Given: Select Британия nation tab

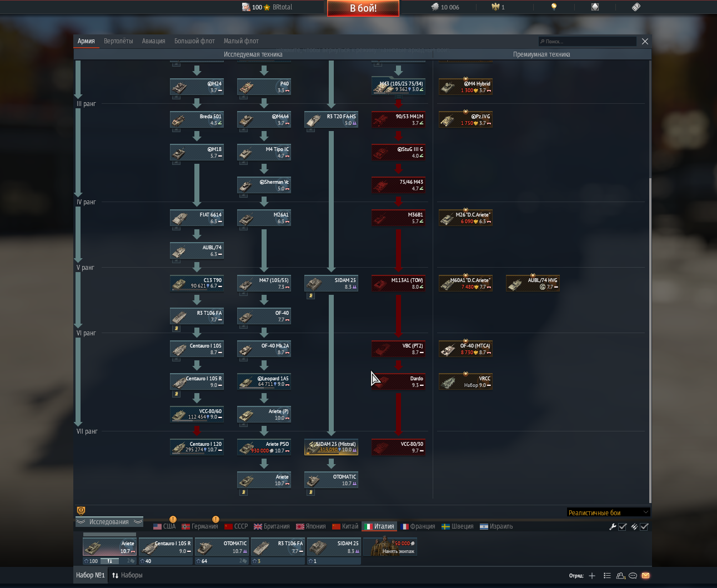Looking at the screenshot, I should pos(272,526).
